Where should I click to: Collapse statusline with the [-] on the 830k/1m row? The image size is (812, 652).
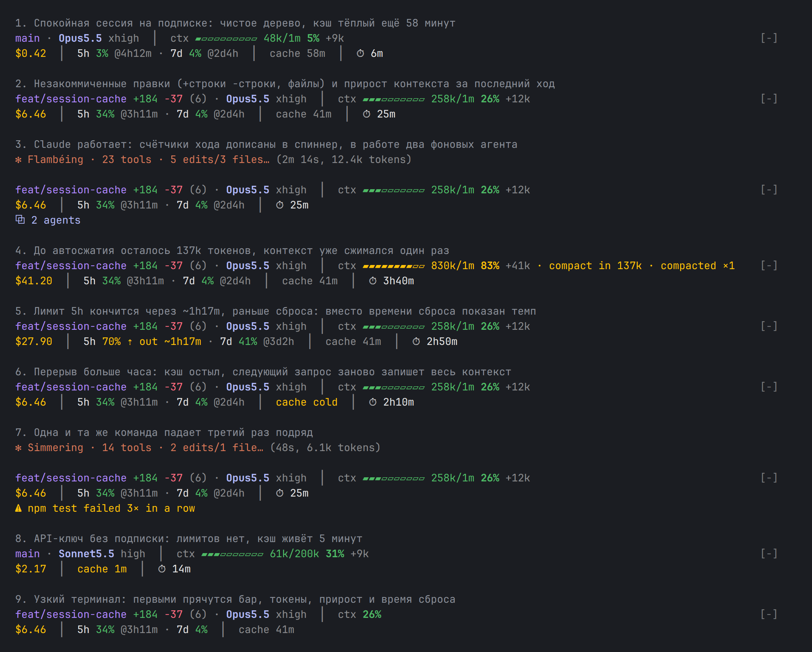pos(769,266)
